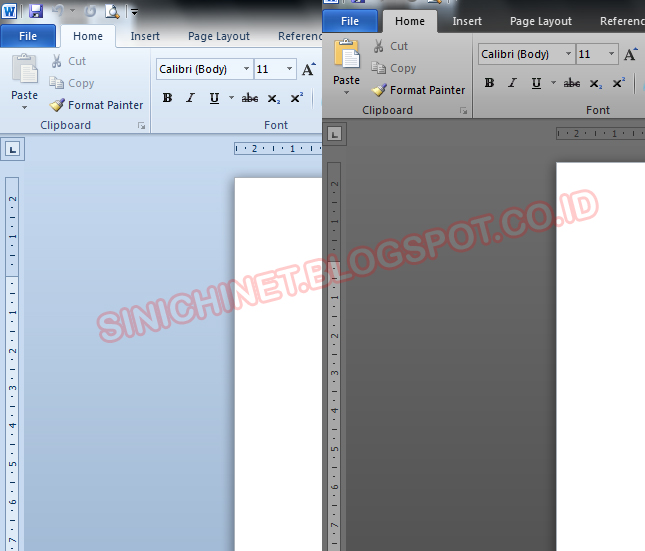This screenshot has height=551, width=645.
Task: Open Page Layout tab in the left blue window
Action: tap(219, 36)
